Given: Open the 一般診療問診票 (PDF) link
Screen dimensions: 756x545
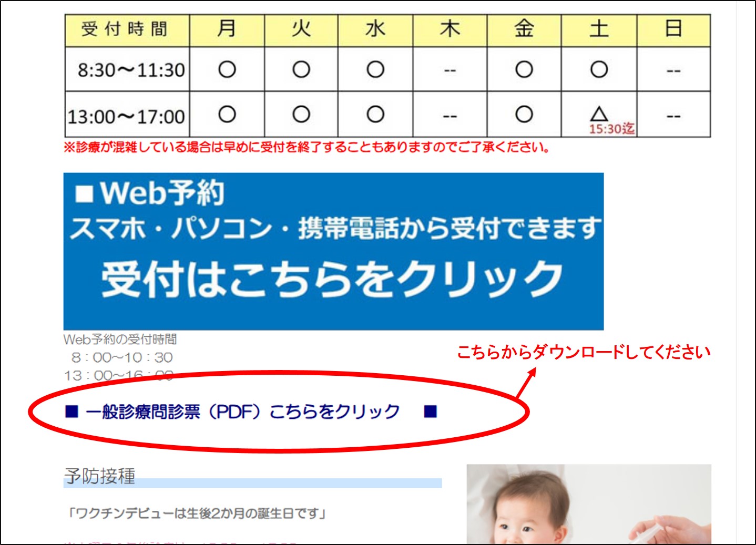Looking at the screenshot, I should [x=242, y=412].
